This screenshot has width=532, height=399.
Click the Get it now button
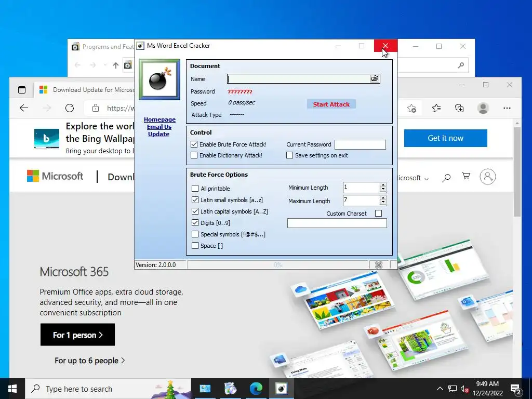(x=445, y=138)
